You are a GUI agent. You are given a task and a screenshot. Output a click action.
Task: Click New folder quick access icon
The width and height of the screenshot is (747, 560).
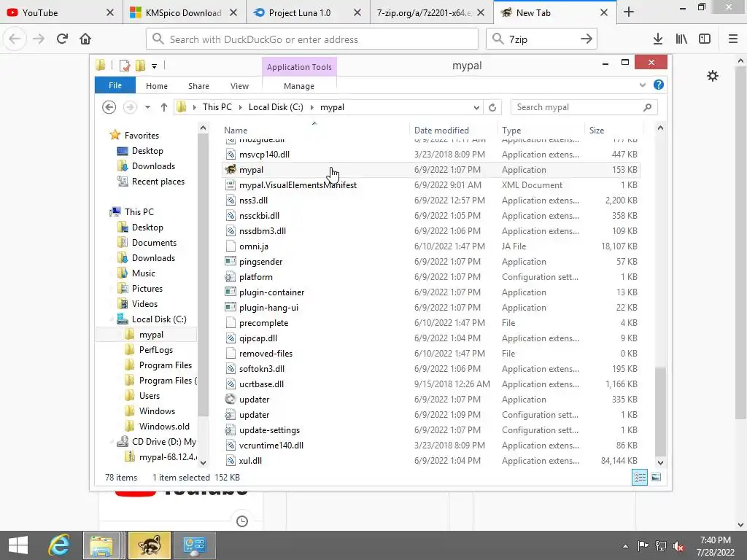141,65
